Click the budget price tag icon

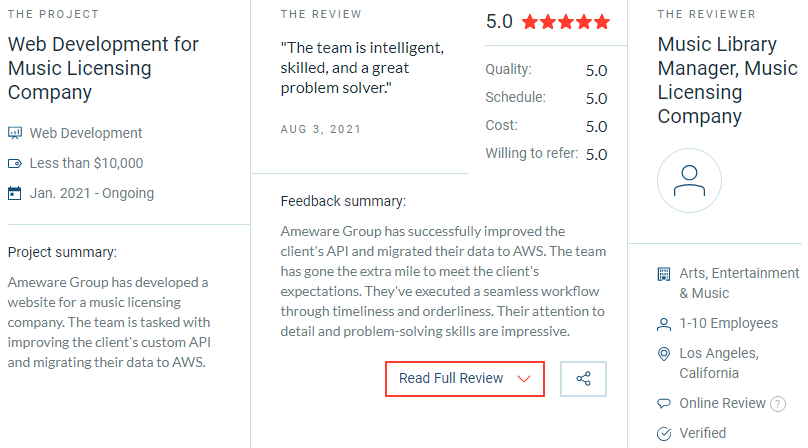click(x=15, y=163)
